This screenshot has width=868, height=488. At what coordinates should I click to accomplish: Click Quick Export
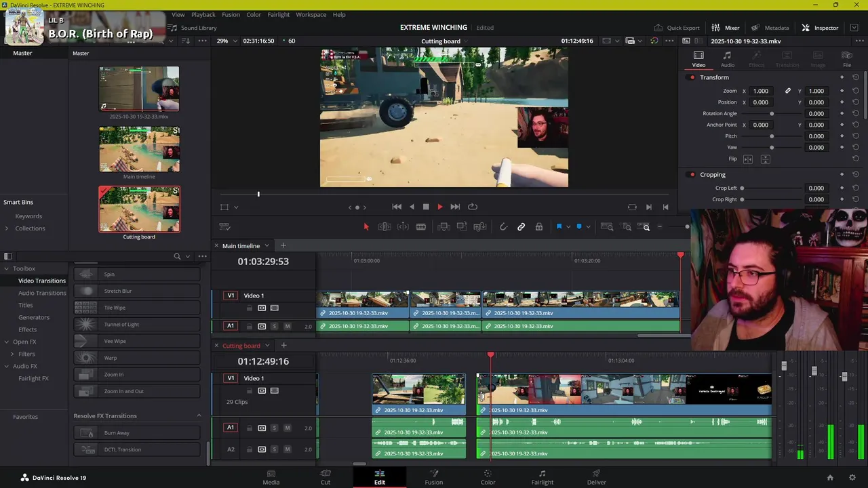pyautogui.click(x=677, y=28)
